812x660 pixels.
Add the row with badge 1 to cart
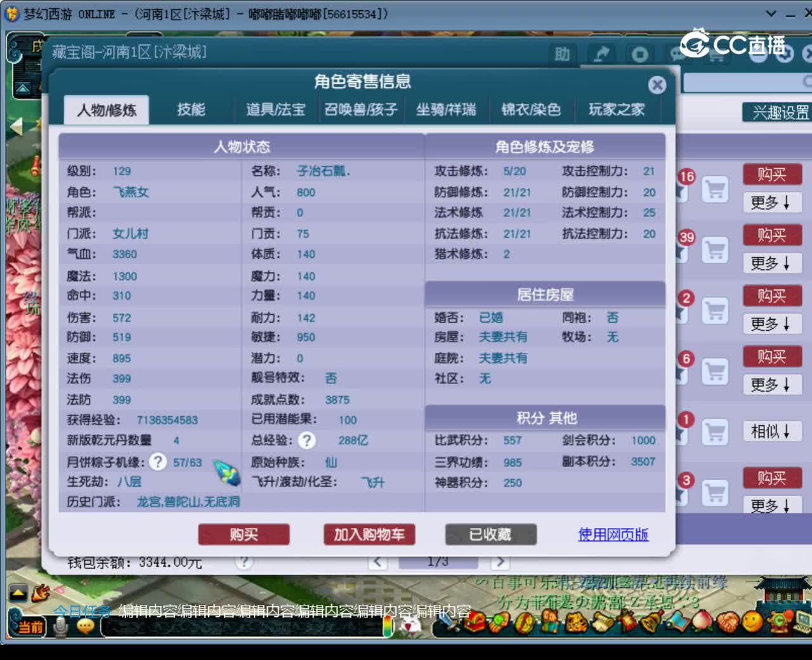pos(715,433)
